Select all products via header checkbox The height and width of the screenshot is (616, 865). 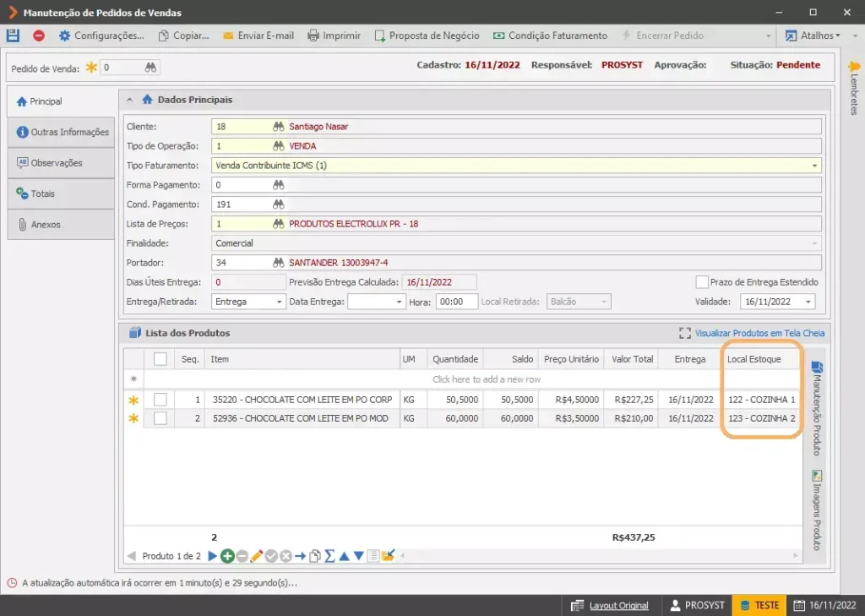coord(160,359)
